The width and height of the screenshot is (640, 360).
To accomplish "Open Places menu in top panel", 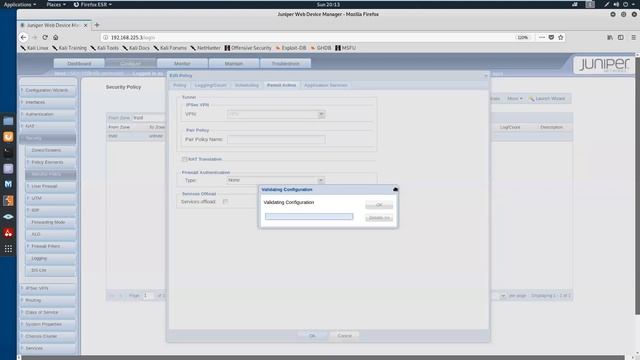I will point(56,4).
